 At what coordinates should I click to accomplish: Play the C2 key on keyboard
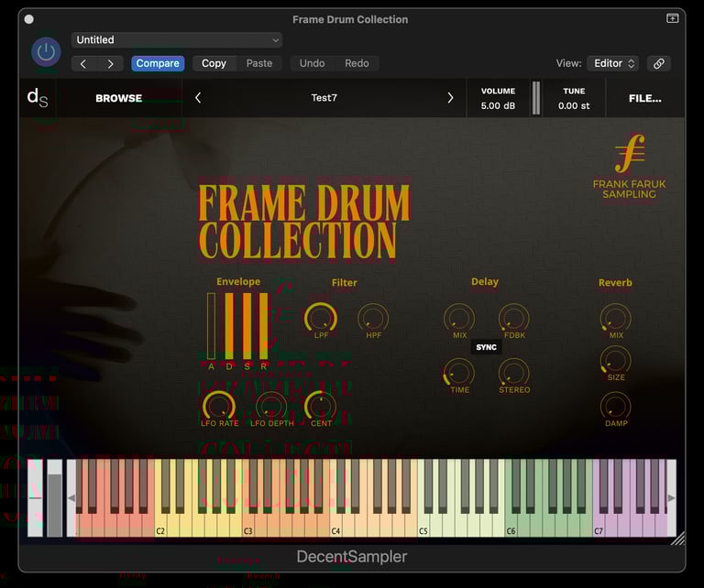coord(160,525)
